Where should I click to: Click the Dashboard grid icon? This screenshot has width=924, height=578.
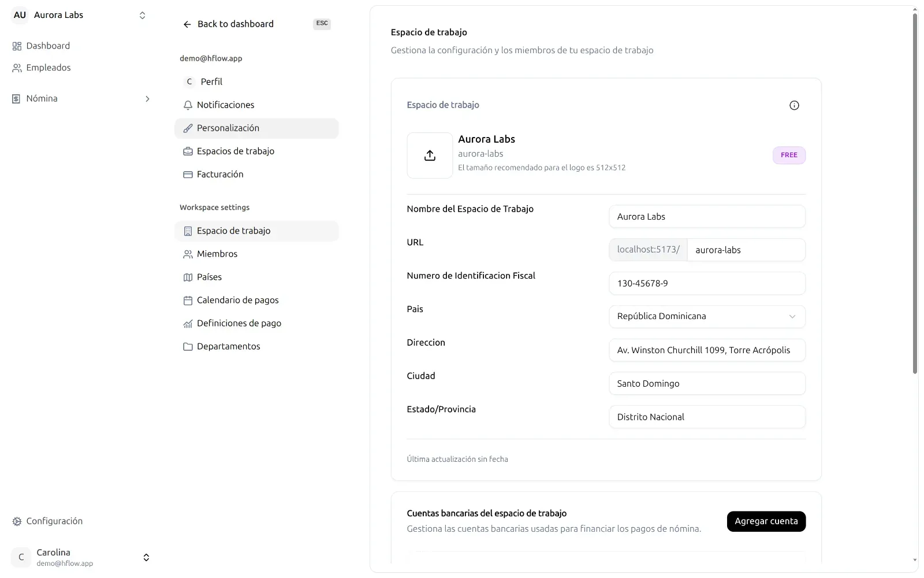click(17, 46)
